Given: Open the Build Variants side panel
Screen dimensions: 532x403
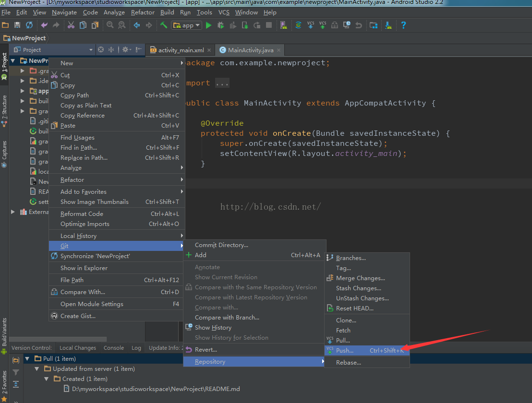Looking at the screenshot, I should 4,335.
